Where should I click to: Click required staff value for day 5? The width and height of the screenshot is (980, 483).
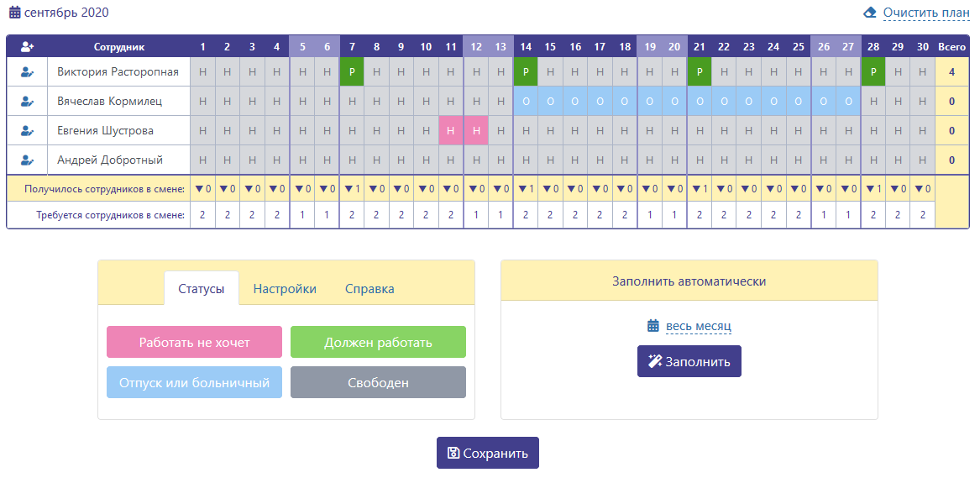click(301, 215)
